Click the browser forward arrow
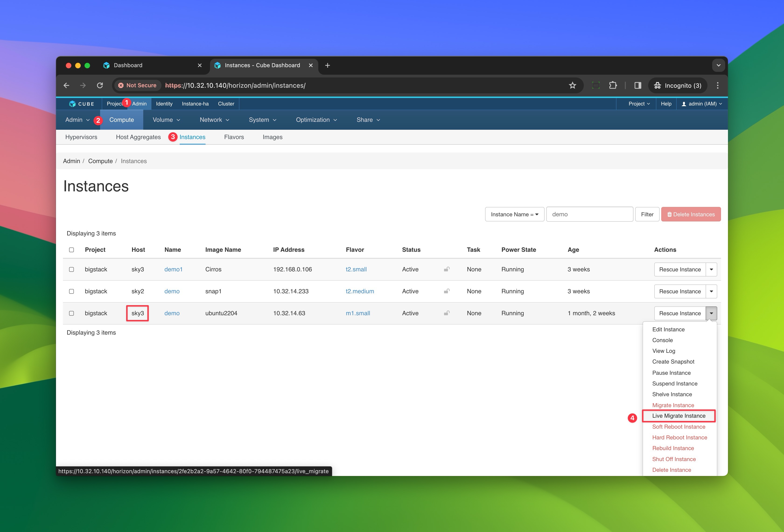 coord(83,85)
